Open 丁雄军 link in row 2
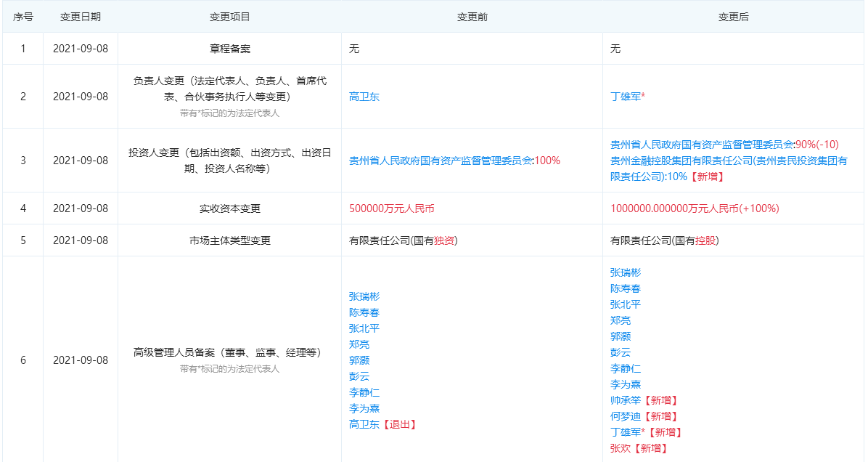This screenshot has height=462, width=868. coord(625,97)
